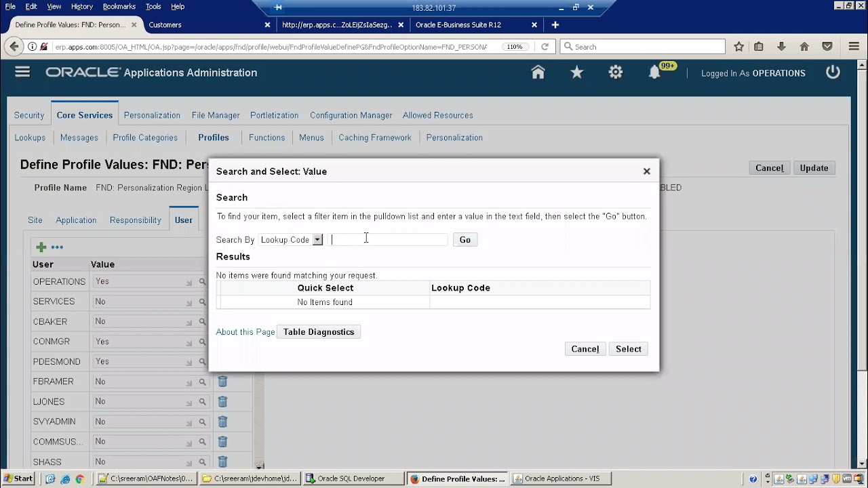Open value search for SHASS row
The height and width of the screenshot is (488, 868).
(x=202, y=462)
